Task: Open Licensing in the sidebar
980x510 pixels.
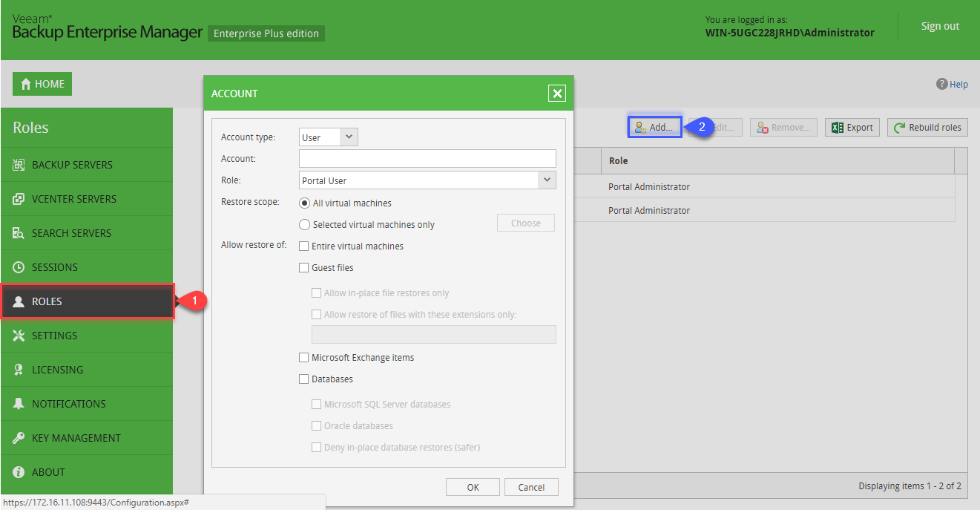Action: click(57, 370)
